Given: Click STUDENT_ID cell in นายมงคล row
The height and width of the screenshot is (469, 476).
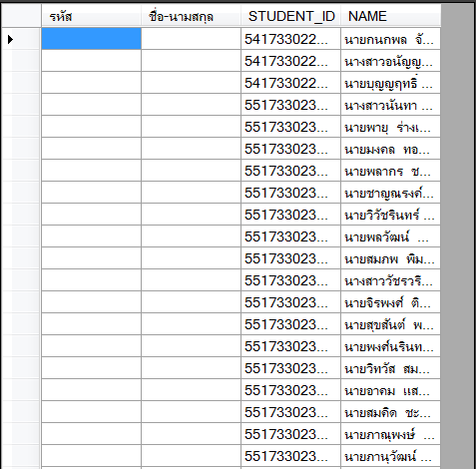Looking at the screenshot, I should click(290, 149).
